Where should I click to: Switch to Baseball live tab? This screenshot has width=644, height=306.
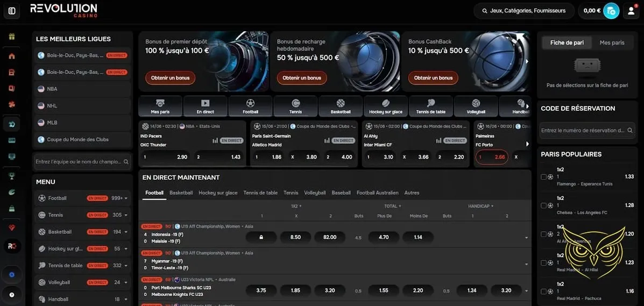coord(341,193)
